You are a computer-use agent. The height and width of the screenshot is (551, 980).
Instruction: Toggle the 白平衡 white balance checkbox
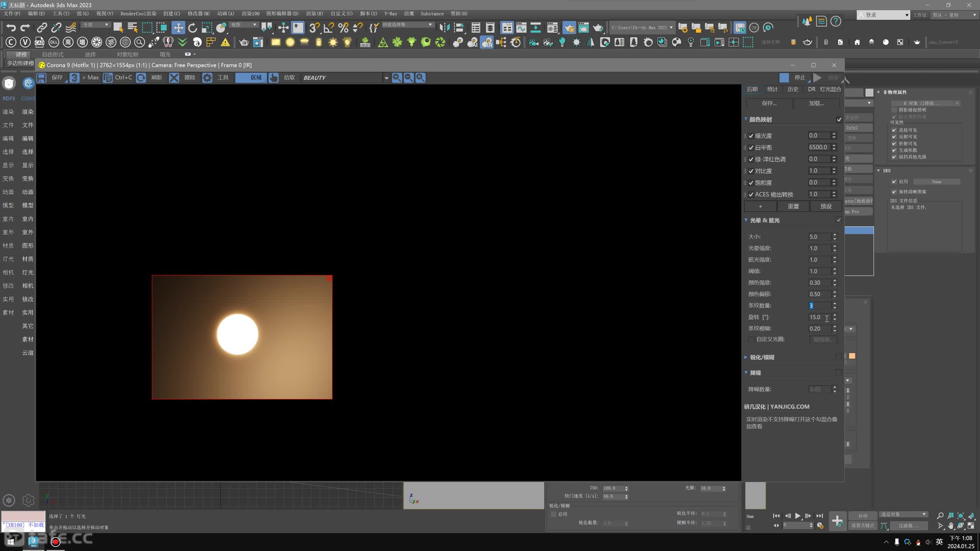pos(751,148)
